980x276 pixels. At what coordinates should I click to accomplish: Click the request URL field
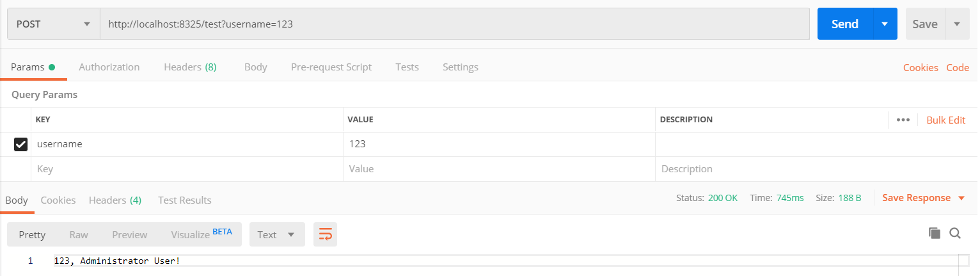(x=454, y=24)
